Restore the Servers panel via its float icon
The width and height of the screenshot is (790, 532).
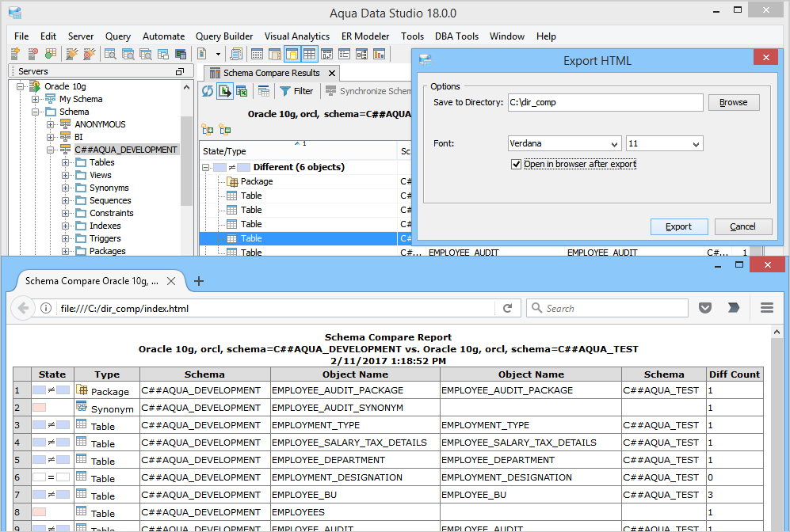pyautogui.click(x=179, y=71)
